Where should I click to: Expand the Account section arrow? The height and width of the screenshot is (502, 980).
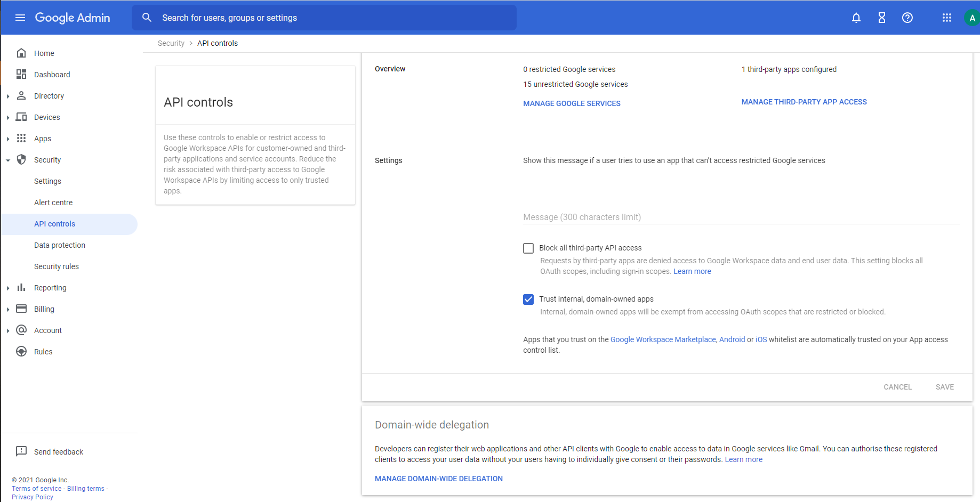8,331
